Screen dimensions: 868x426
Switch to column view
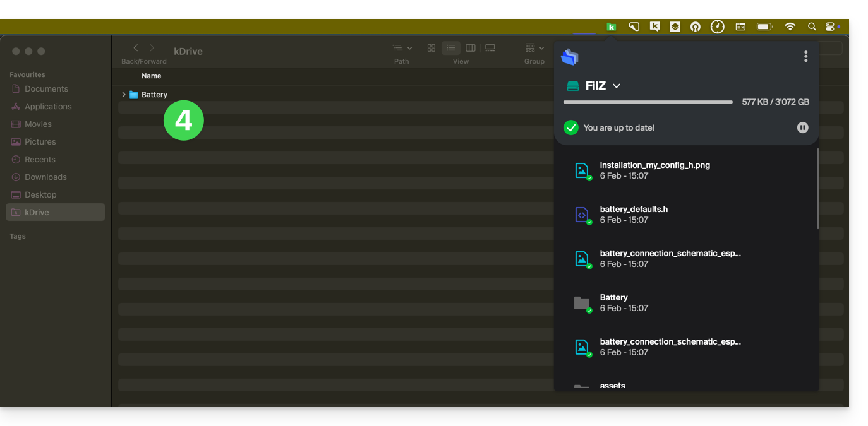[470, 48]
